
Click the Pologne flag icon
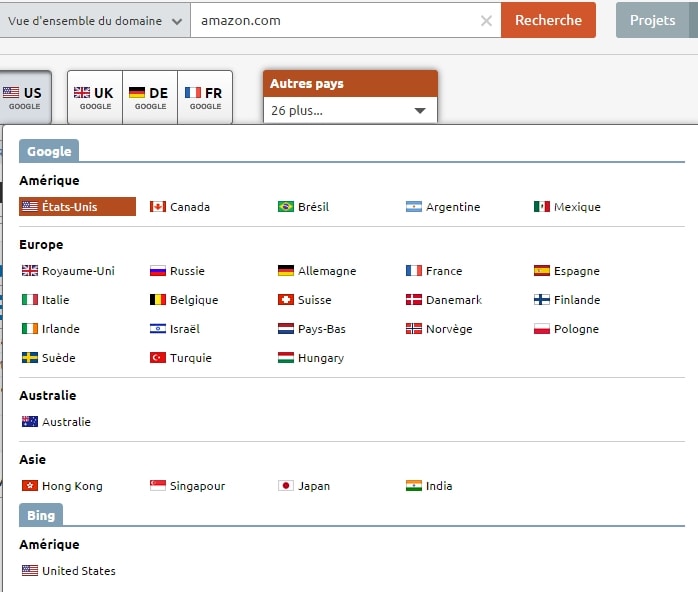pyautogui.click(x=542, y=328)
